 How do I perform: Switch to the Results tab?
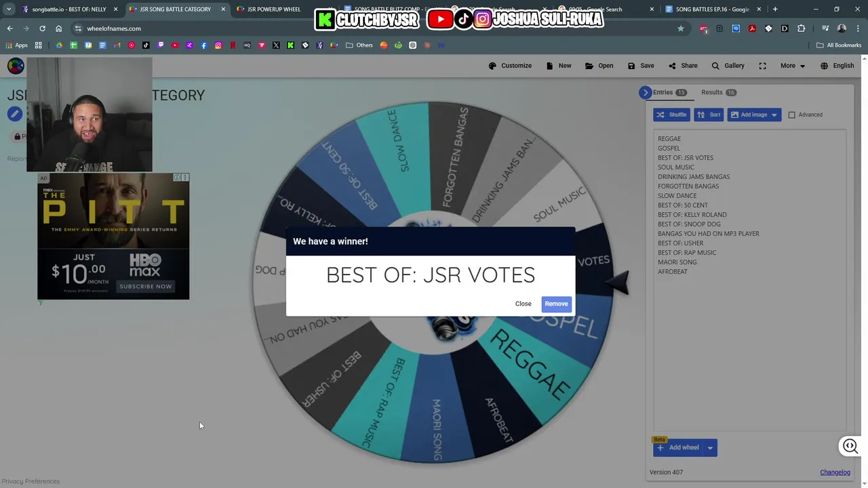[x=718, y=92]
